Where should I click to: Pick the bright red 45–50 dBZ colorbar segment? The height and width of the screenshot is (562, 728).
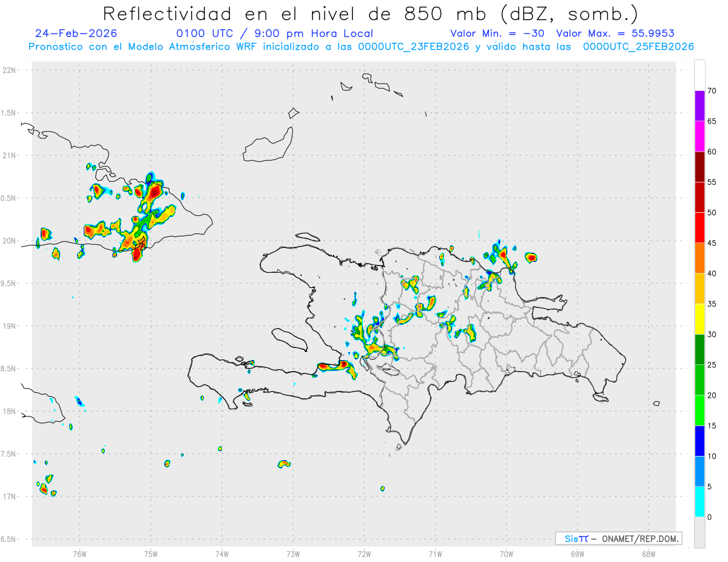[x=699, y=228]
